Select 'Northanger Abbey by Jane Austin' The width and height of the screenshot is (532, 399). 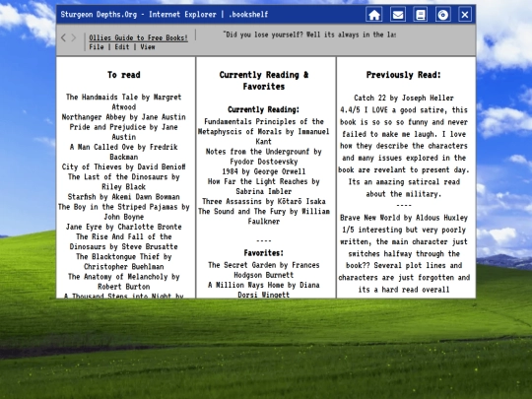[x=124, y=117]
